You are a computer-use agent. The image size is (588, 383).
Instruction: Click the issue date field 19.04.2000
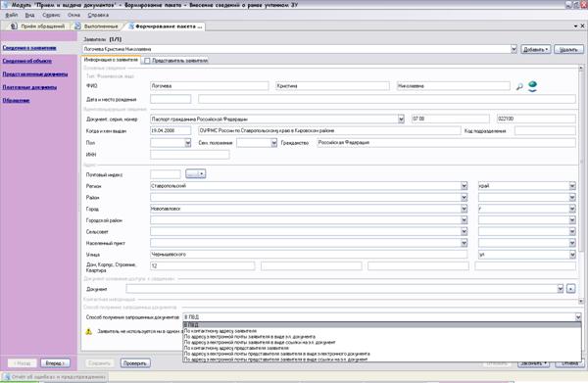coord(171,130)
